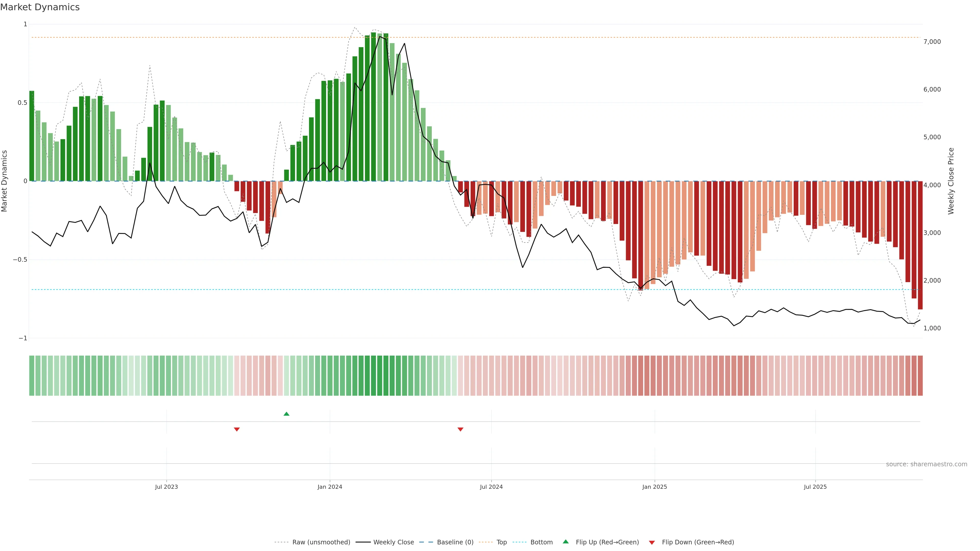Image resolution: width=980 pixels, height=551 pixels.
Task: Click the red Flip Down marker near June 2024
Action: point(460,429)
